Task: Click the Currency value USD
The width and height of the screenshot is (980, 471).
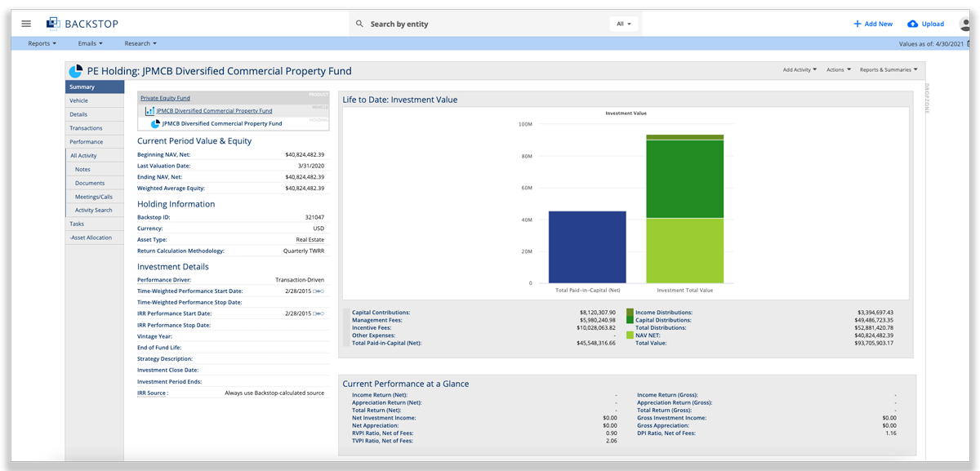Action: pyautogui.click(x=318, y=229)
